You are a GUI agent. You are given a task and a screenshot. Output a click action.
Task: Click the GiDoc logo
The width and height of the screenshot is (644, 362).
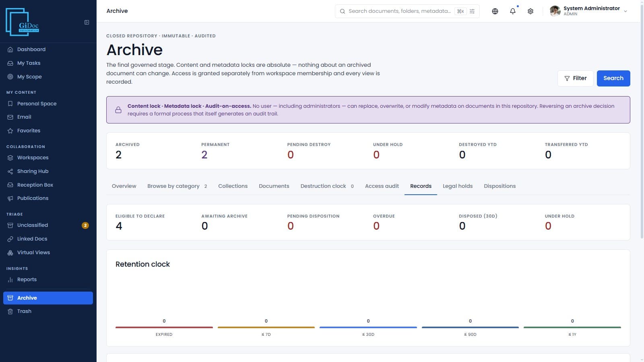[x=23, y=22]
